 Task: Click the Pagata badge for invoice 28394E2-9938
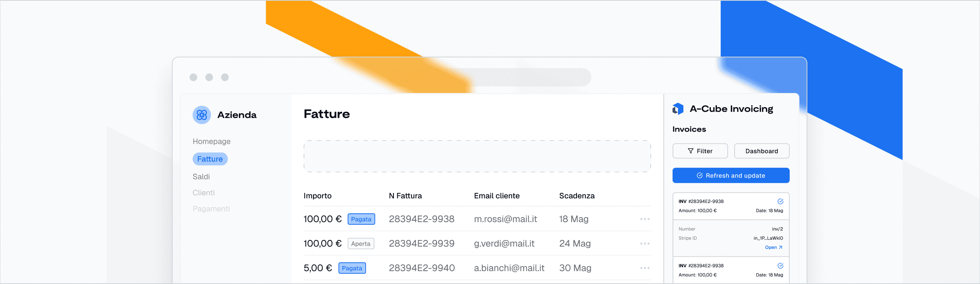(x=361, y=219)
